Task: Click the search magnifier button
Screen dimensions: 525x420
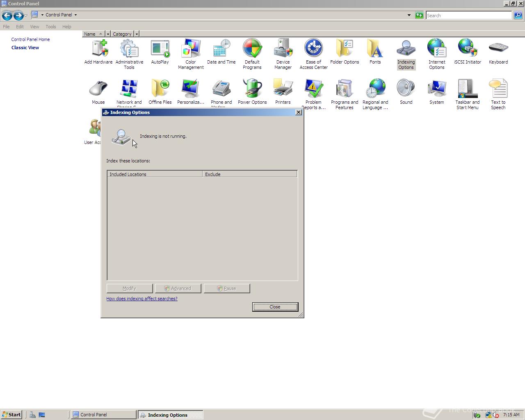Action: [518, 15]
